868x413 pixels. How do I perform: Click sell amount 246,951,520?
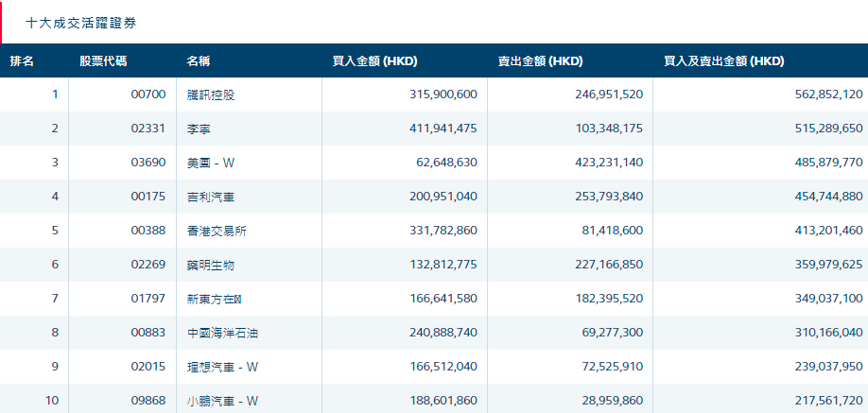[610, 95]
